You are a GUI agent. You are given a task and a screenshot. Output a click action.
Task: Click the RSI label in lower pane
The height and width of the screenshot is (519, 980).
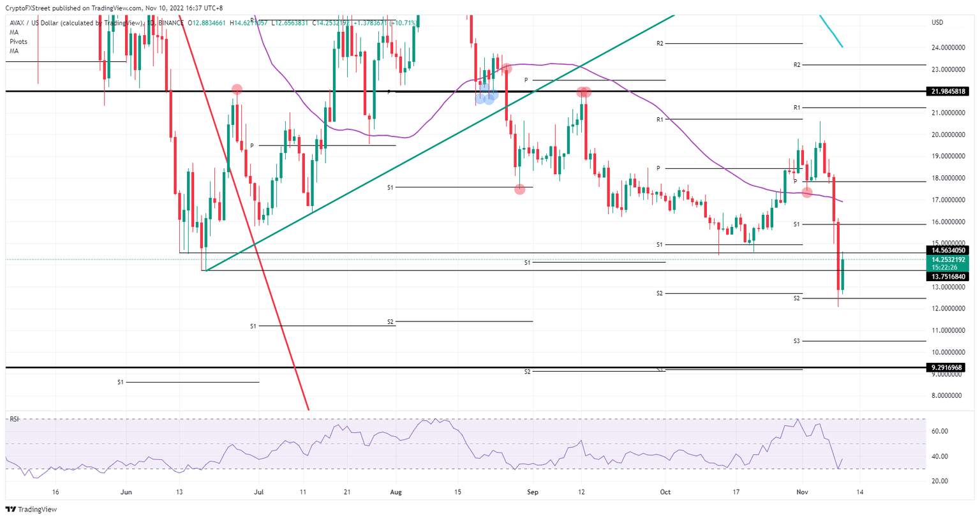pos(13,420)
